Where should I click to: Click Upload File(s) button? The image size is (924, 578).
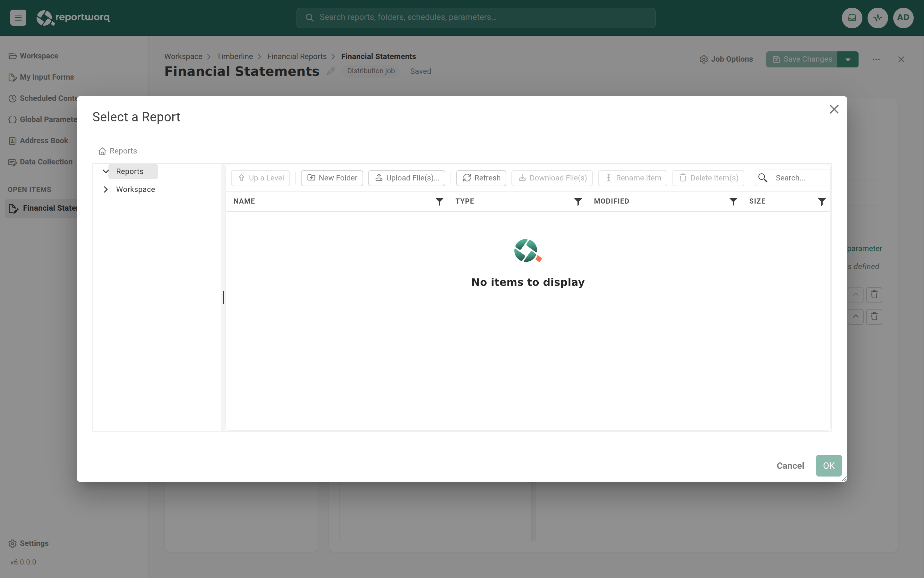(x=406, y=178)
